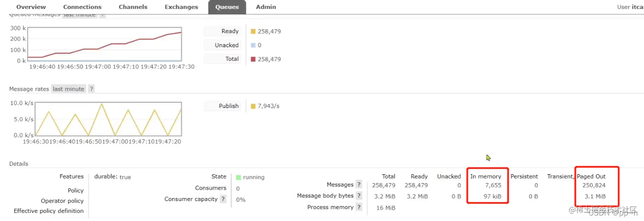Click the 'State' label
Image resolution: width=644 pixels, height=221 pixels.
pyautogui.click(x=219, y=176)
